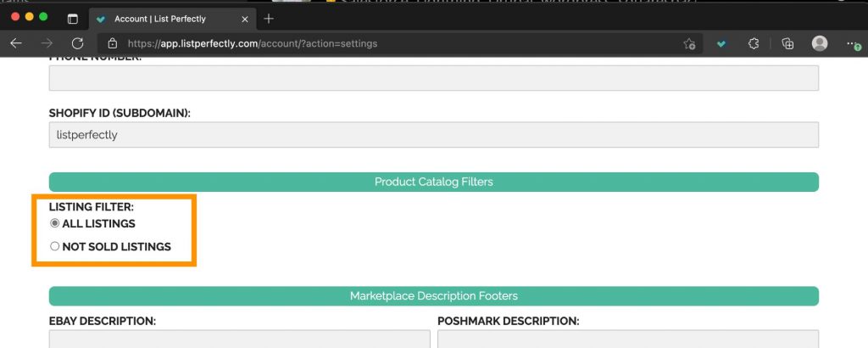The height and width of the screenshot is (348, 868).
Task: Open the browser extensions menu
Action: (x=754, y=44)
